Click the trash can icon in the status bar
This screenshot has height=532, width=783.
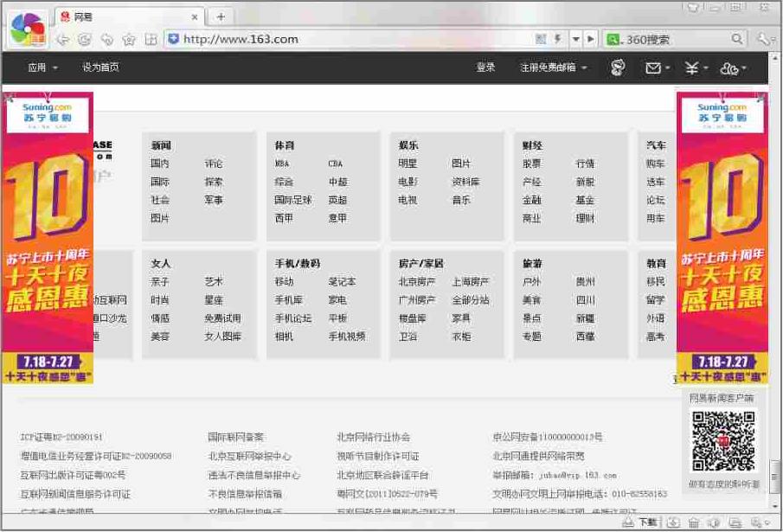coord(694,522)
